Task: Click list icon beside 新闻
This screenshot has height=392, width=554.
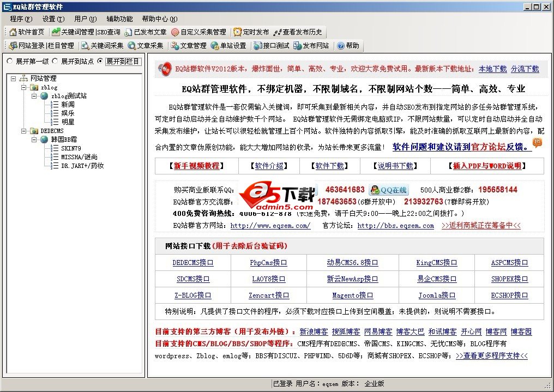Action: point(55,105)
